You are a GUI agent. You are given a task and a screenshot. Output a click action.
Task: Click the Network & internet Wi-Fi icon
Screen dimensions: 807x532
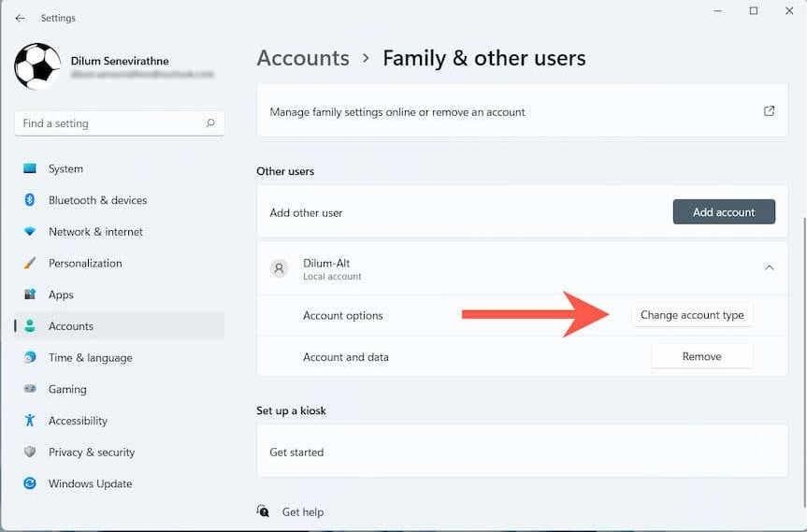[x=30, y=232]
